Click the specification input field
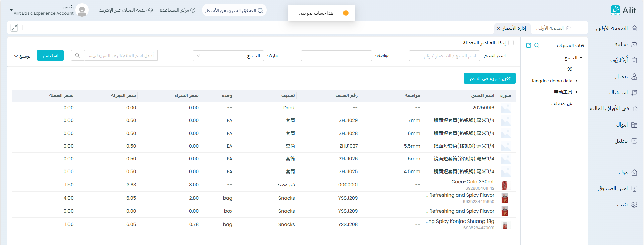This screenshot has width=644, height=245. (336, 56)
